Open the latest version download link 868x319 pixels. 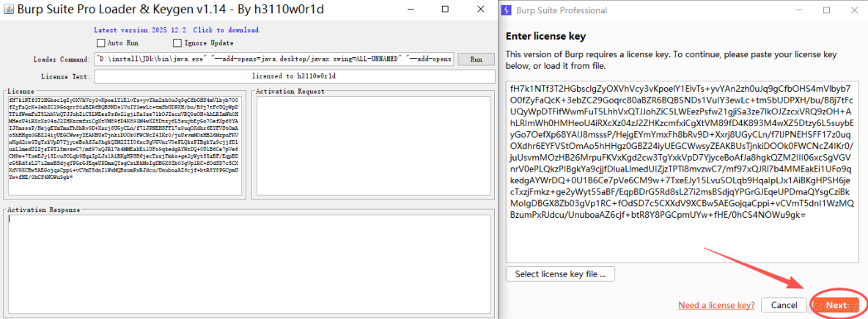tap(177, 30)
